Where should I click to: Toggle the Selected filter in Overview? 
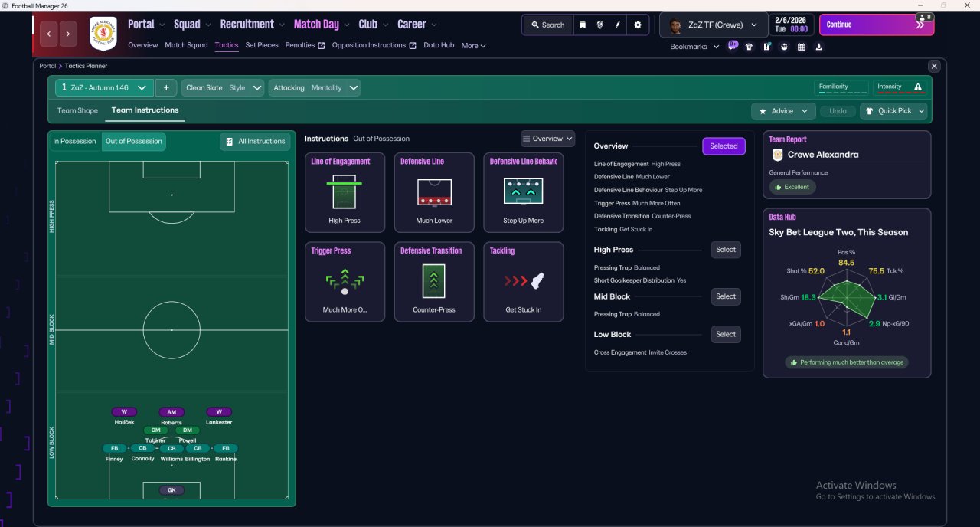(724, 146)
